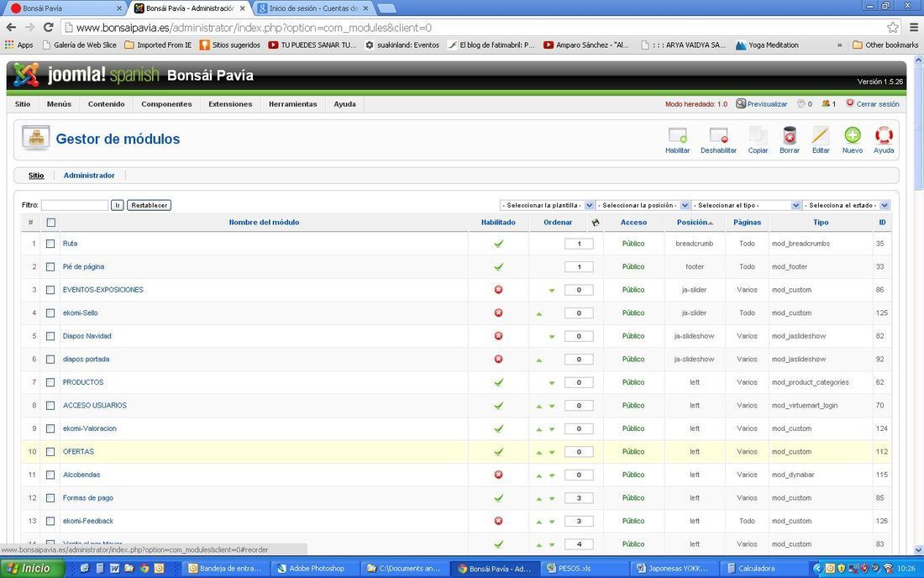Click the order field for Ruta
The width and height of the screenshot is (924, 578).
click(x=579, y=244)
